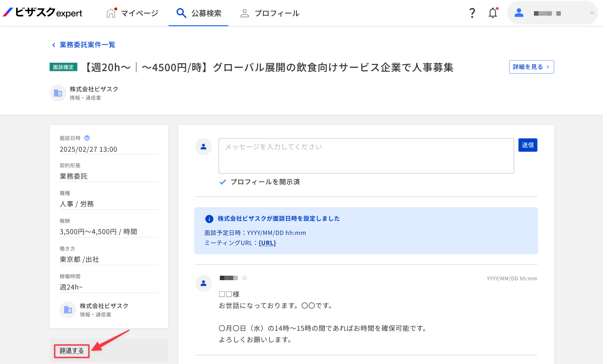Open the notifications bell
The width and height of the screenshot is (603, 364).
tap(493, 13)
